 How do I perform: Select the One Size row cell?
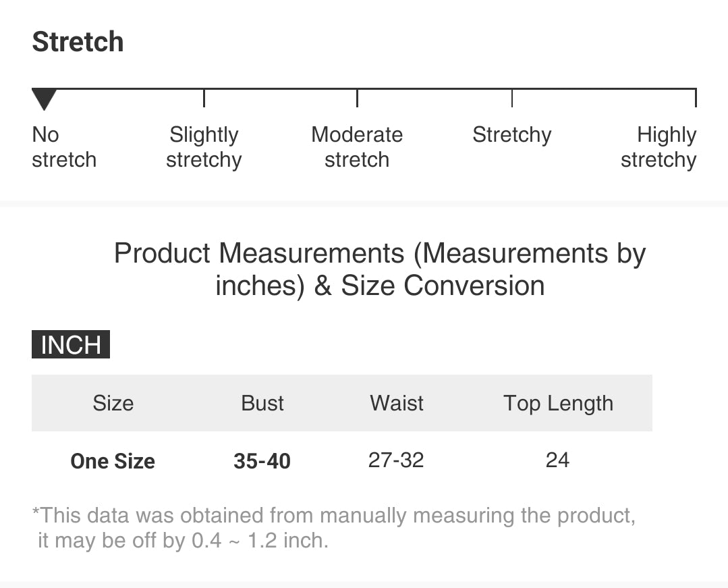tap(113, 461)
